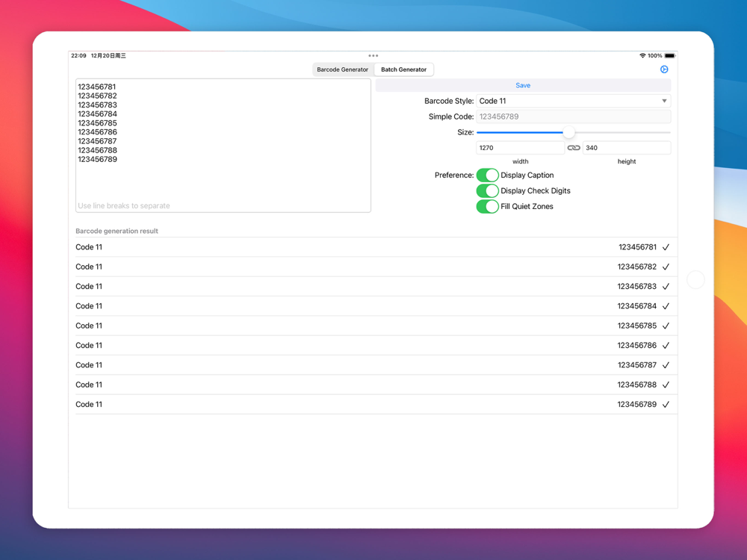Open the Barcode Style Code 11 dropdown

point(573,101)
